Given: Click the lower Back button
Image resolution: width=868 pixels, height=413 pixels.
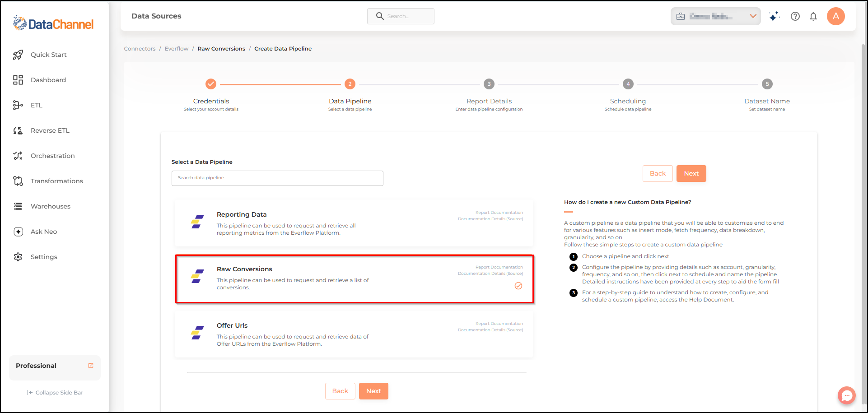Looking at the screenshot, I should point(340,391).
